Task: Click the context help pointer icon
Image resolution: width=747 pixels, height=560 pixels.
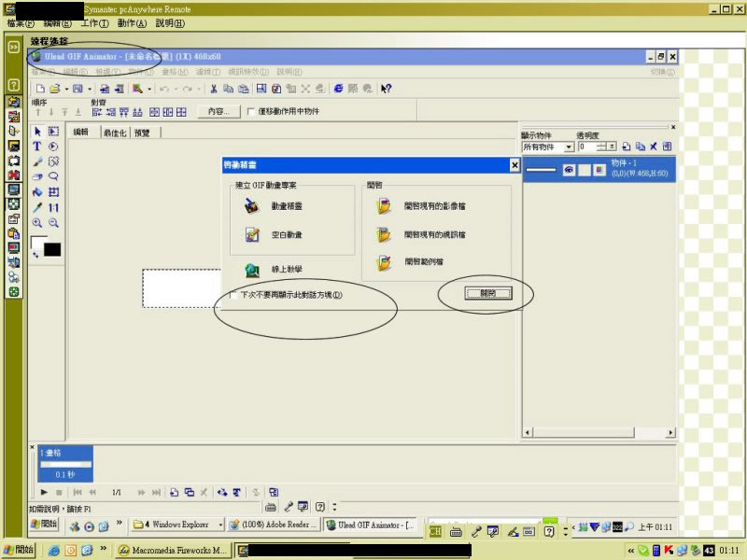Action: coord(386,89)
